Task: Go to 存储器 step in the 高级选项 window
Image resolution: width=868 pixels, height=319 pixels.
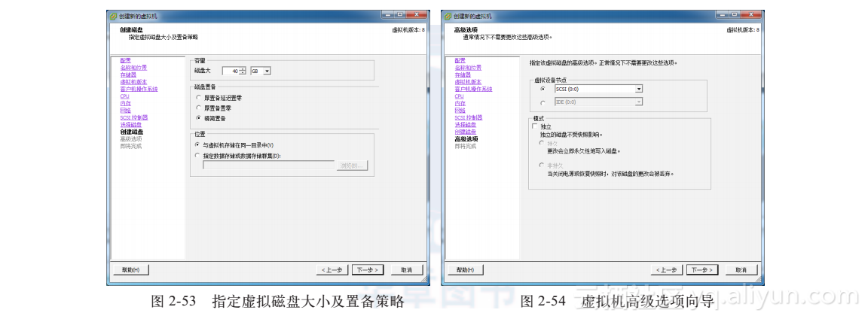Action: (x=462, y=74)
